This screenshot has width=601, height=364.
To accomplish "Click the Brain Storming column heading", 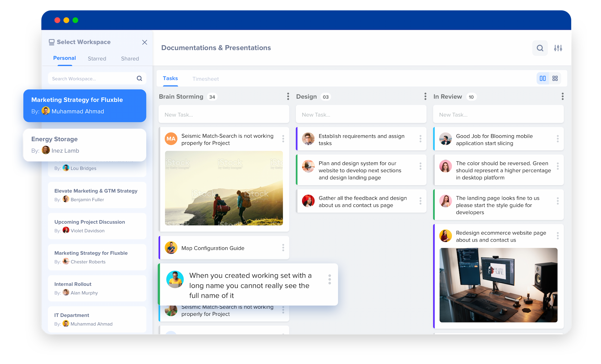I will tap(181, 96).
